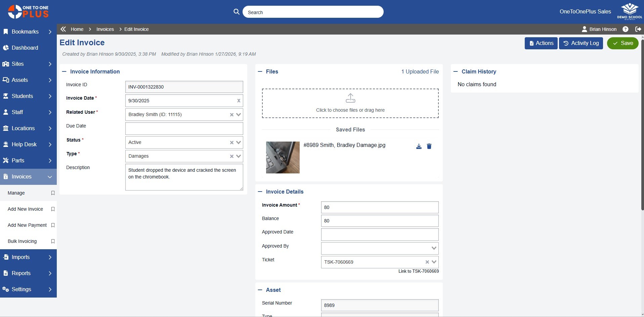The image size is (644, 317).
Task: Download the Bradley Damage.jpg file
Action: 419,147
